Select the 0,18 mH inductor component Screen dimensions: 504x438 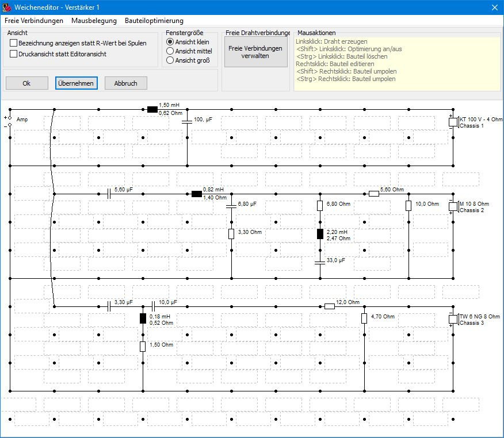[x=143, y=319]
